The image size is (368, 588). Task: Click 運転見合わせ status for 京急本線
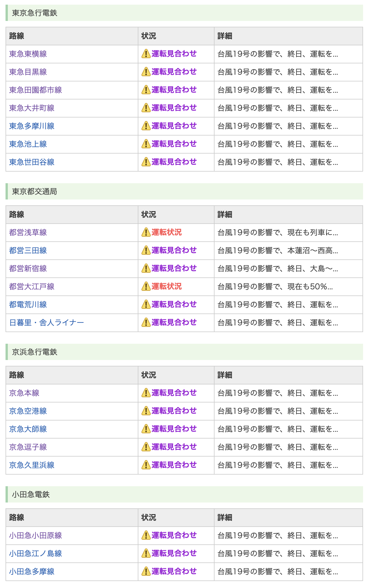pos(174,393)
